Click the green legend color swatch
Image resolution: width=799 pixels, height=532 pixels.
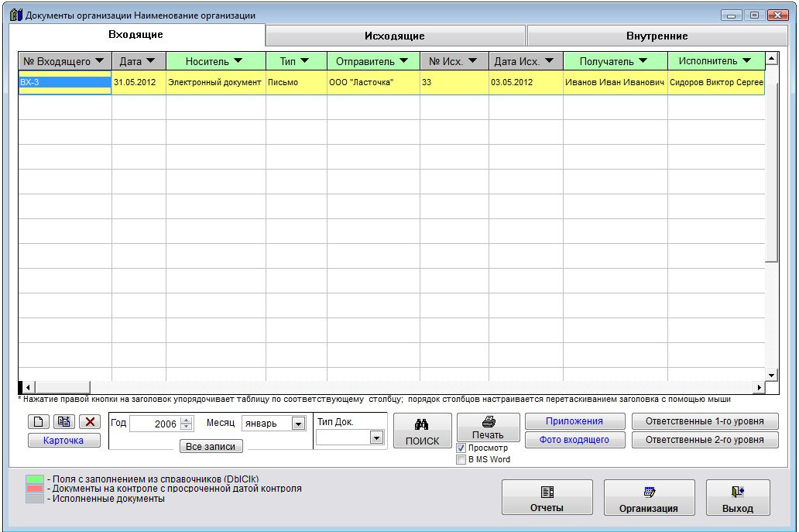click(35, 480)
